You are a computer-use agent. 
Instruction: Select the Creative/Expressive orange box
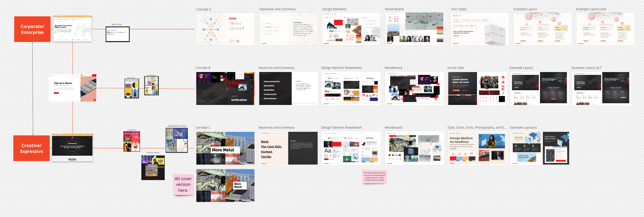pyautogui.click(x=31, y=148)
